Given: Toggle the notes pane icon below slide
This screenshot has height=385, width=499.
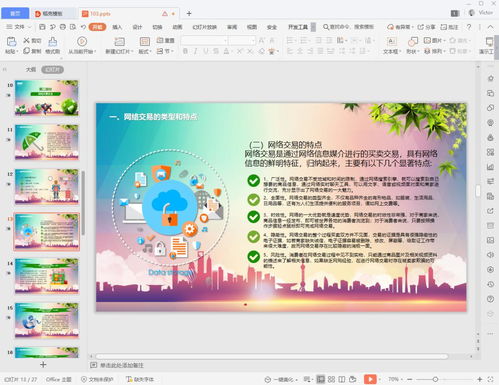Looking at the screenshot, I should [x=94, y=365].
